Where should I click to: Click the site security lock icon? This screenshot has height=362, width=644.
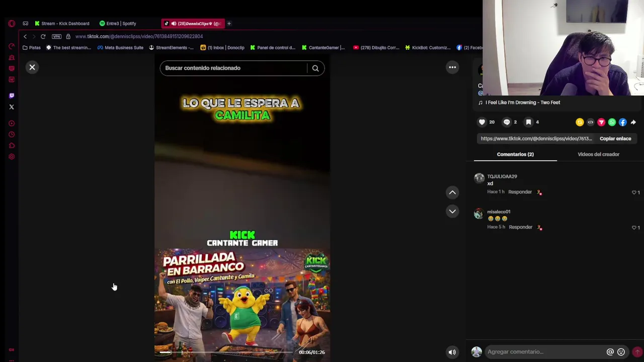[68, 37]
